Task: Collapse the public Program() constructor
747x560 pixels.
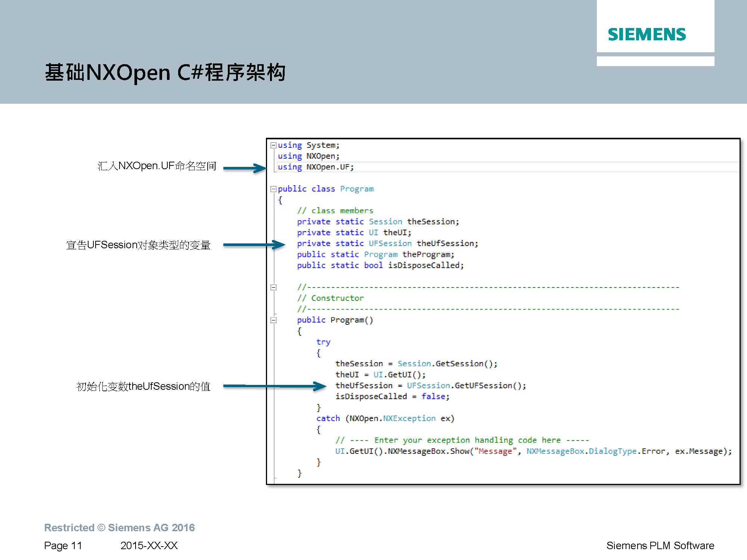Action: [x=273, y=320]
